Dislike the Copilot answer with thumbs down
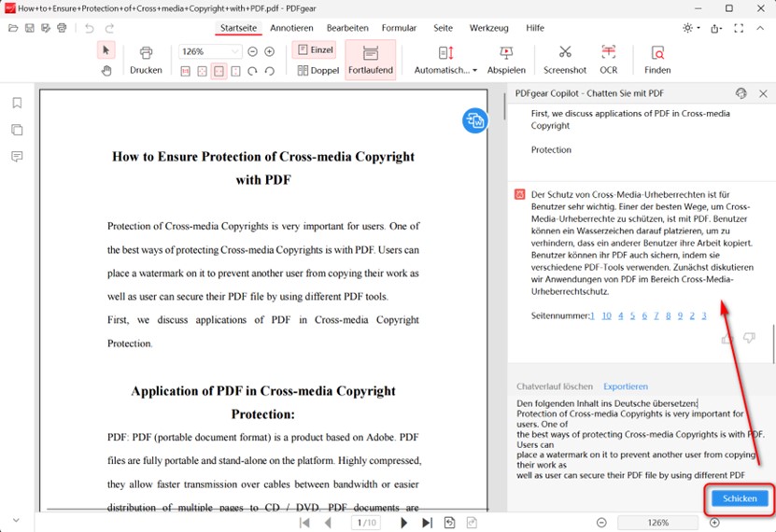Screen dimensions: 776x532 749,338
